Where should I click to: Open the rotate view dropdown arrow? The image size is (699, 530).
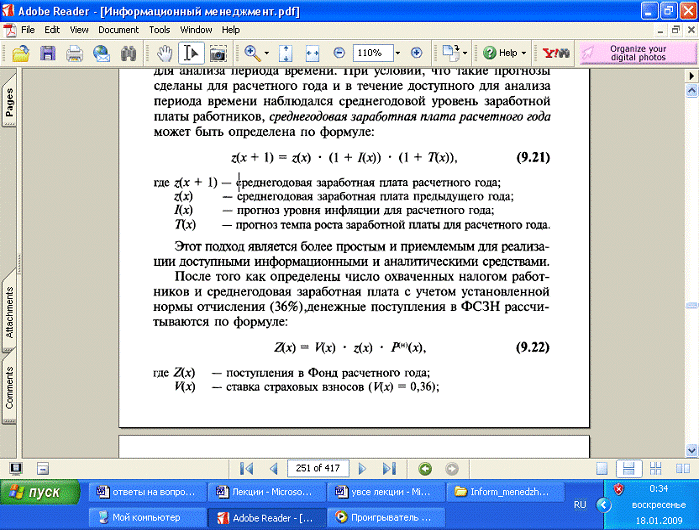[465, 53]
